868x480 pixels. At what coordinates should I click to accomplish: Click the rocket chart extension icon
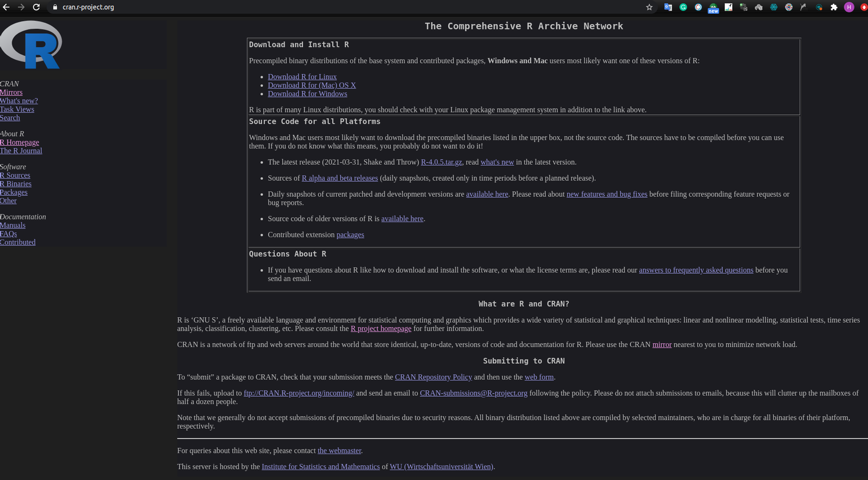point(729,7)
